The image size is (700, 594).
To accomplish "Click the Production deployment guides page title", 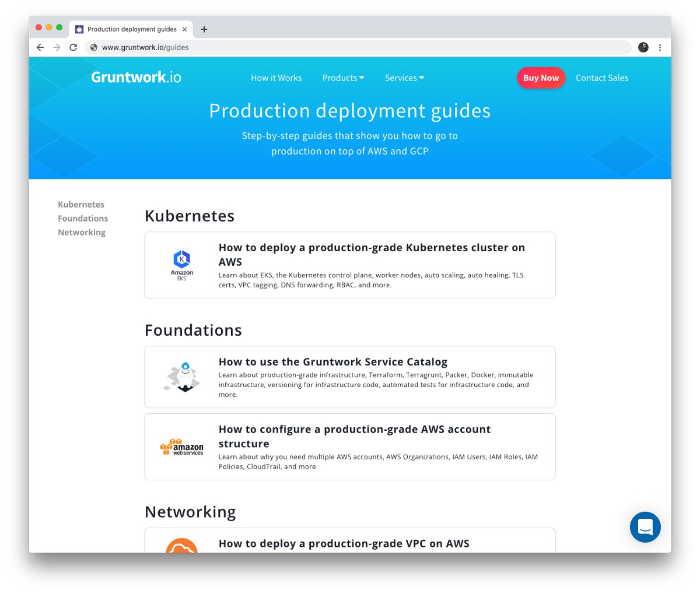I will (350, 111).
